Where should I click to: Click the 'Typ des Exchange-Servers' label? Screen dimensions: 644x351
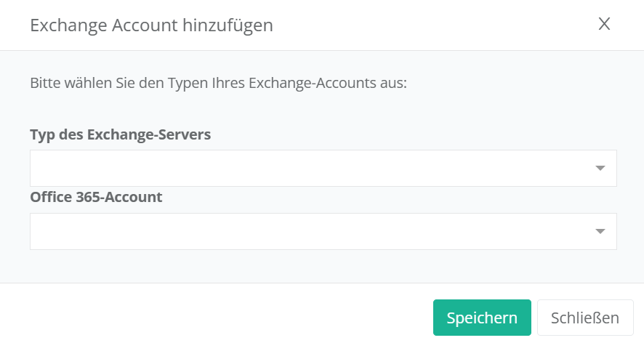121,134
